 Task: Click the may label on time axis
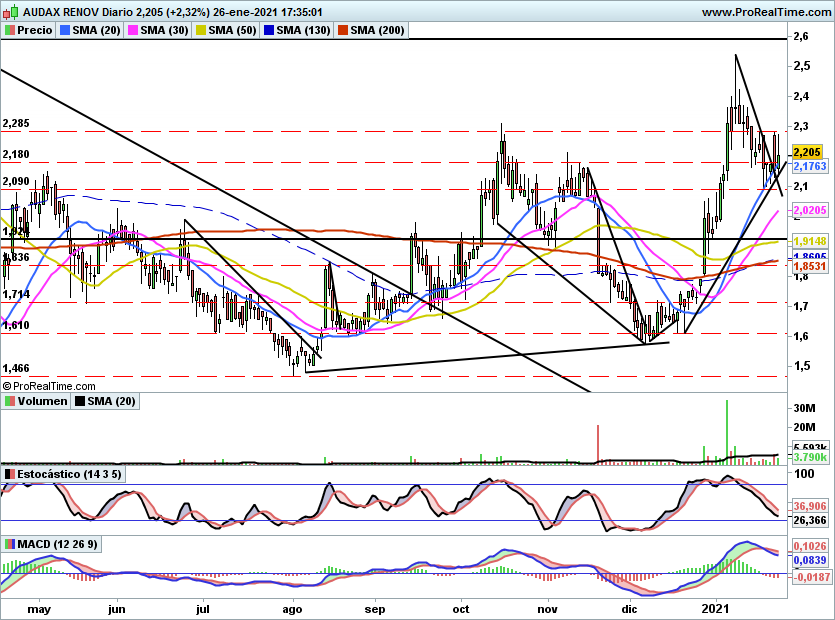(x=39, y=609)
